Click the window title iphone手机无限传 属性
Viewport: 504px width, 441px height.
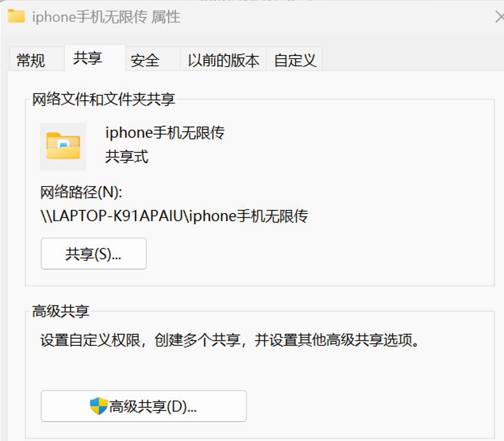[x=106, y=17]
